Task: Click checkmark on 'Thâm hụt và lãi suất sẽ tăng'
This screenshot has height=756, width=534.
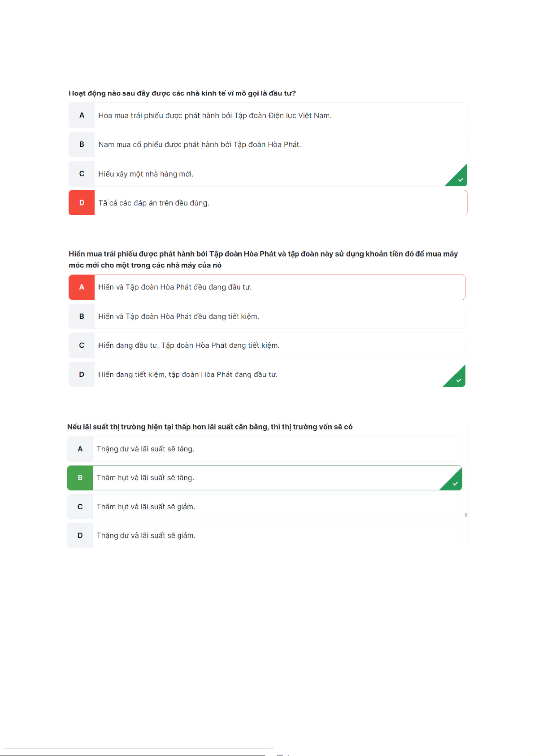Action: point(455,483)
